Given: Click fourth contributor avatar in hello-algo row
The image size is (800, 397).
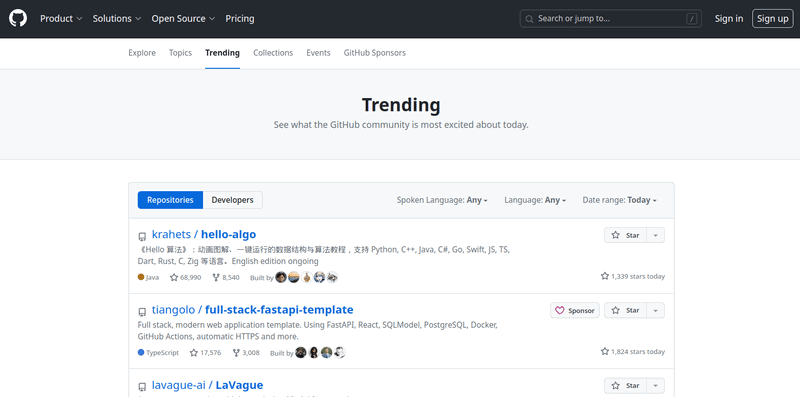Looking at the screenshot, I should point(319,277).
